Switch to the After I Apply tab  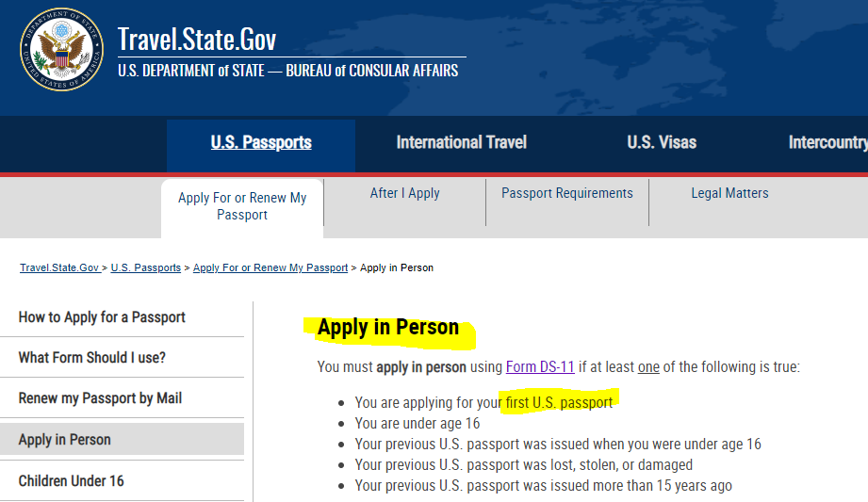(404, 193)
